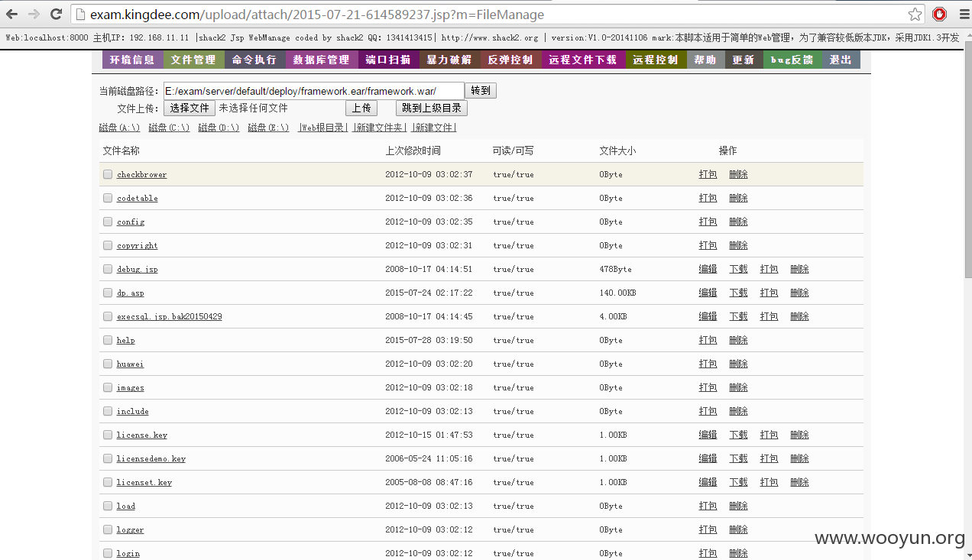Open the images folder link
Viewport: 972px width, 560px height.
130,388
